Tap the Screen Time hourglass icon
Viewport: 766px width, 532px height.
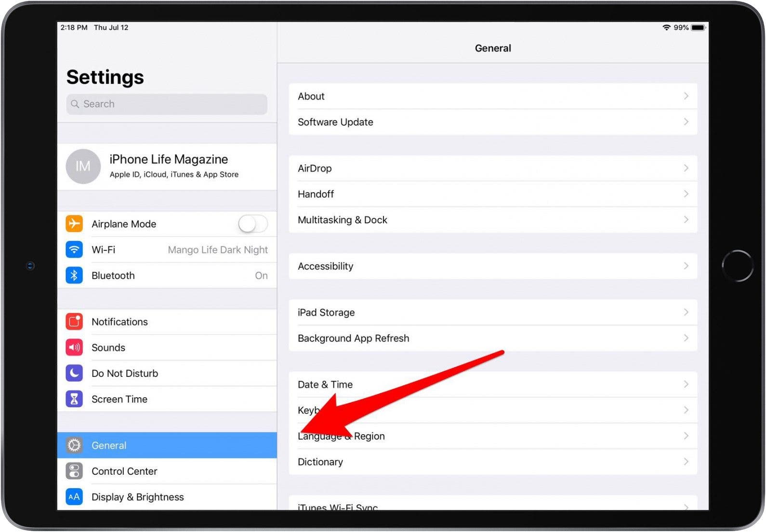(74, 399)
